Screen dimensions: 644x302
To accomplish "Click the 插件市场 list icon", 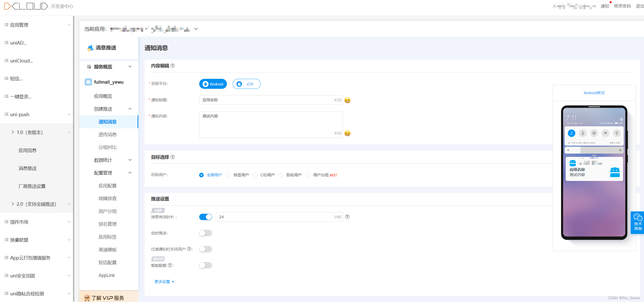I will 6,222.
